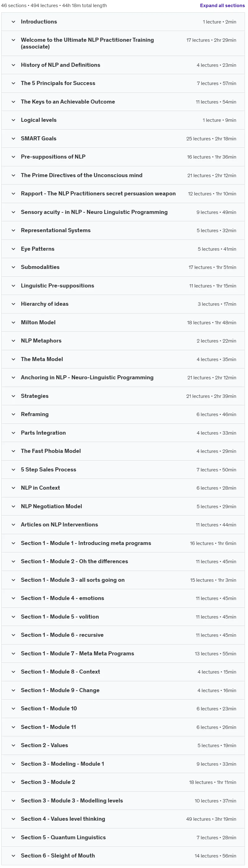Screen dimensions: 248x868
Task: Click Expand all sections link
Action: (222, 5)
